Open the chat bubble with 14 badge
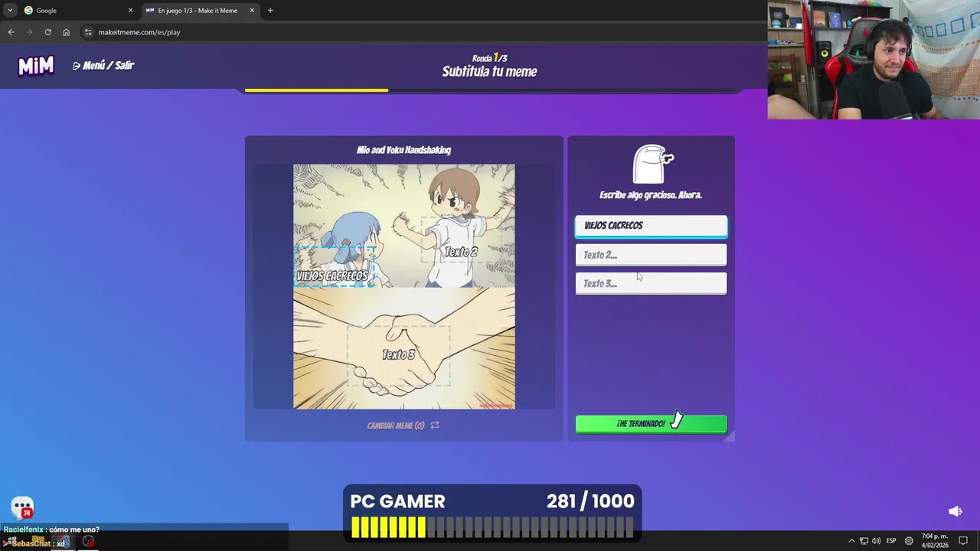980x551 pixels. [22, 507]
